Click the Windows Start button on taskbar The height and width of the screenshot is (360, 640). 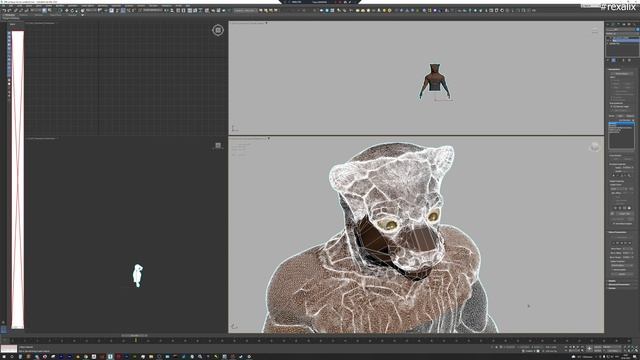click(3, 357)
